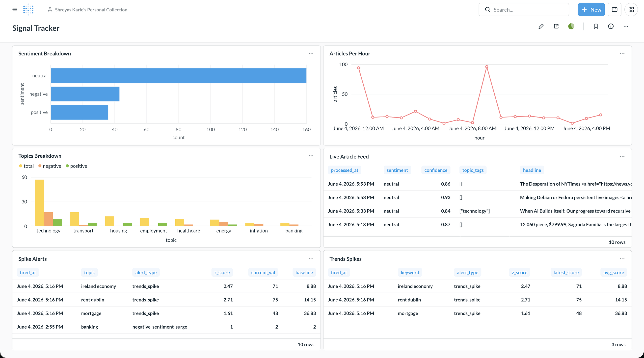
Task: Click the transport total yellow bar
Action: [75, 219]
